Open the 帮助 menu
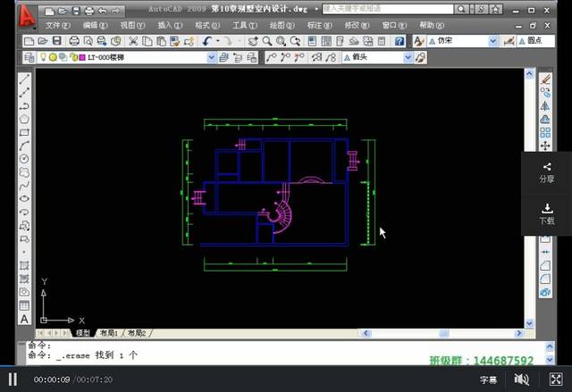The width and height of the screenshot is (572, 392). pos(432,25)
